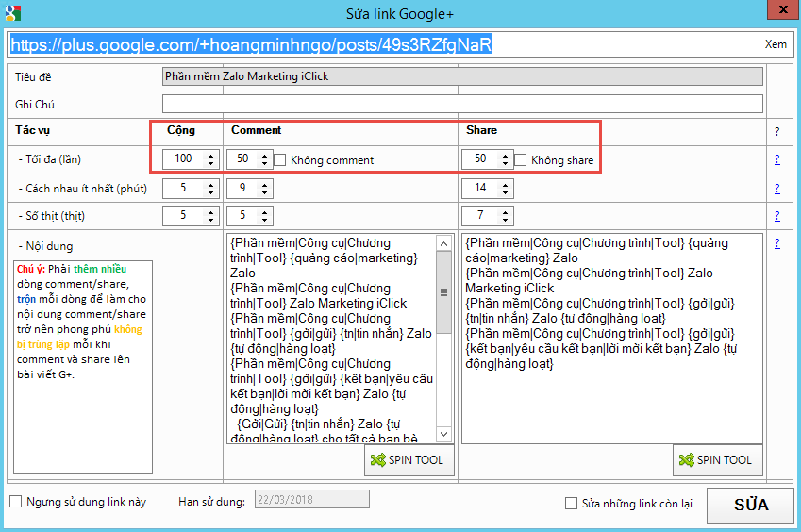Viewport: 801px width, 532px height.
Task: Click the Chú ý note text box
Action: [x=83, y=367]
